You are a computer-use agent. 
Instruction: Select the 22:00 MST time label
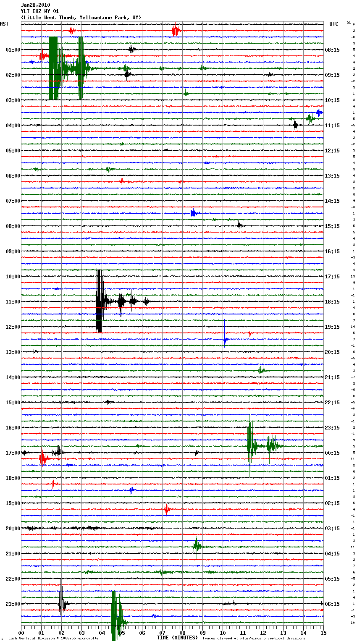13,579
